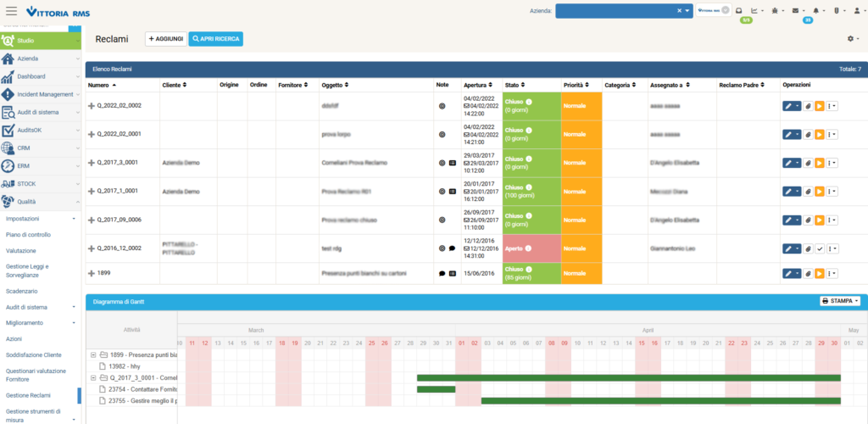Select task 13982 - hhy in Gantt
Image resolution: width=868 pixels, height=424 pixels.
(x=125, y=365)
